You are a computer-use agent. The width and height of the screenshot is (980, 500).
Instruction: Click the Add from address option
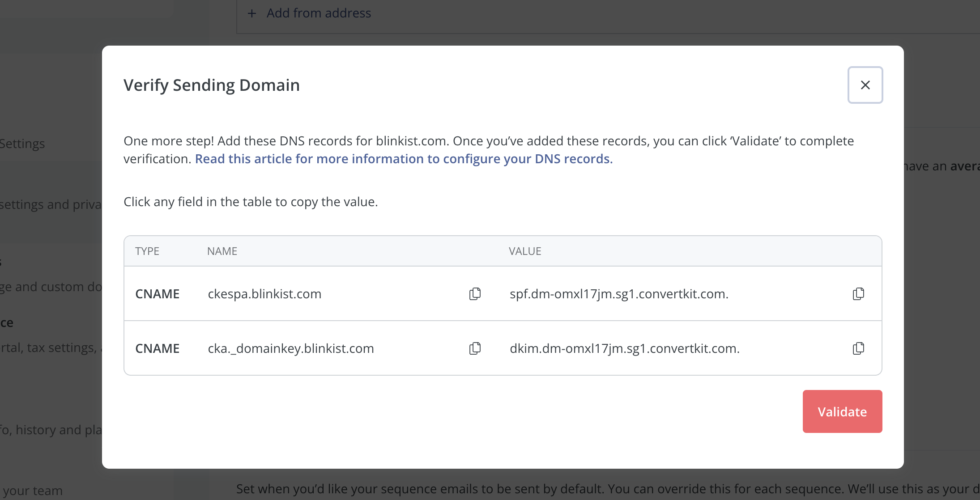tap(319, 13)
